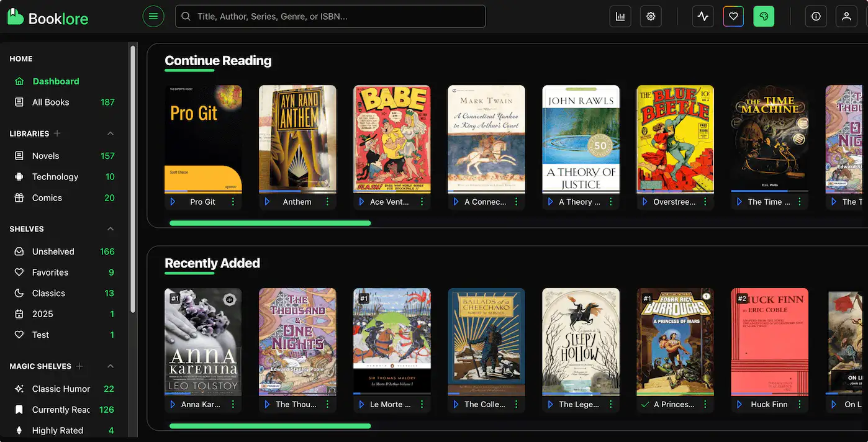
Task: Click Le Morte ... read play icon
Action: (x=361, y=404)
